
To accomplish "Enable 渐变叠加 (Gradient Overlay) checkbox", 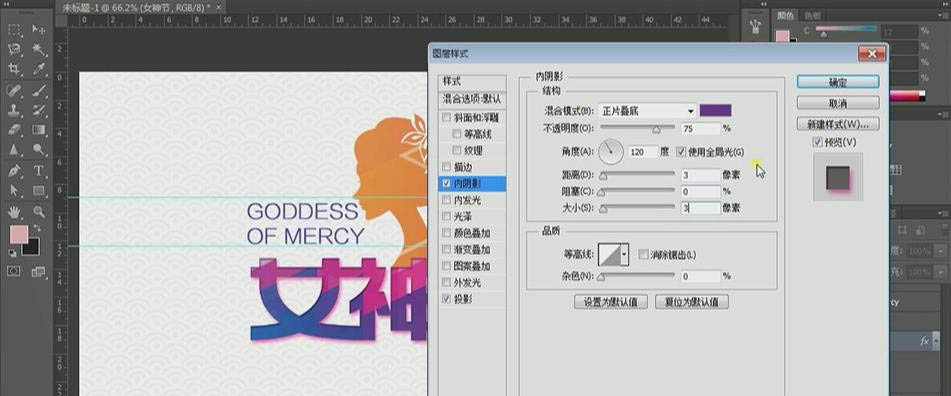I will point(447,249).
